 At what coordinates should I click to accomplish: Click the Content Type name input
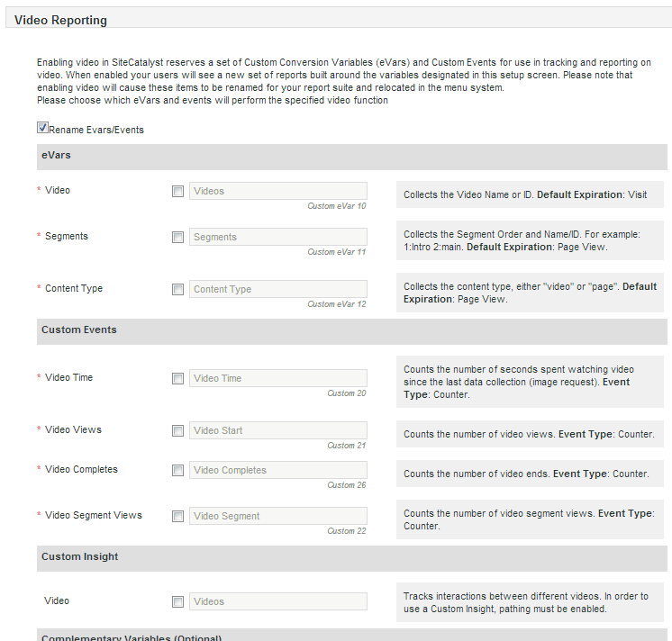[277, 289]
